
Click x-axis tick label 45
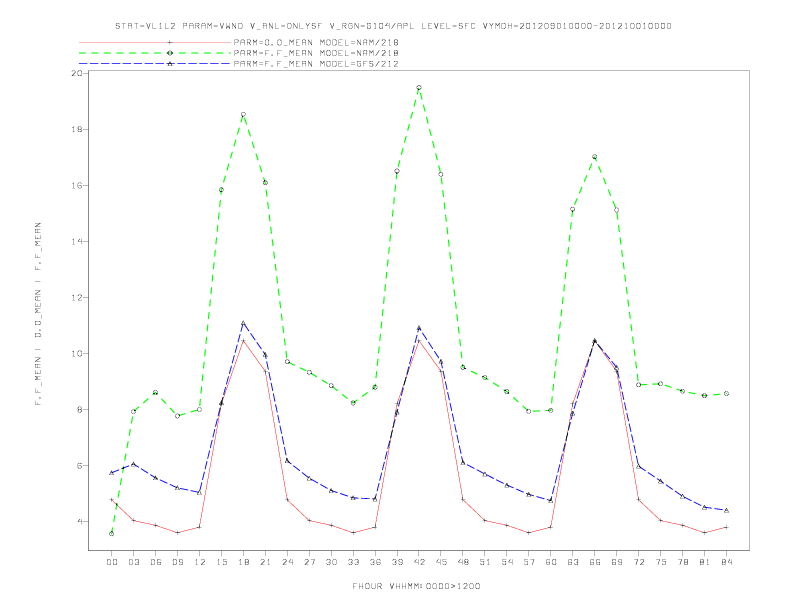441,562
